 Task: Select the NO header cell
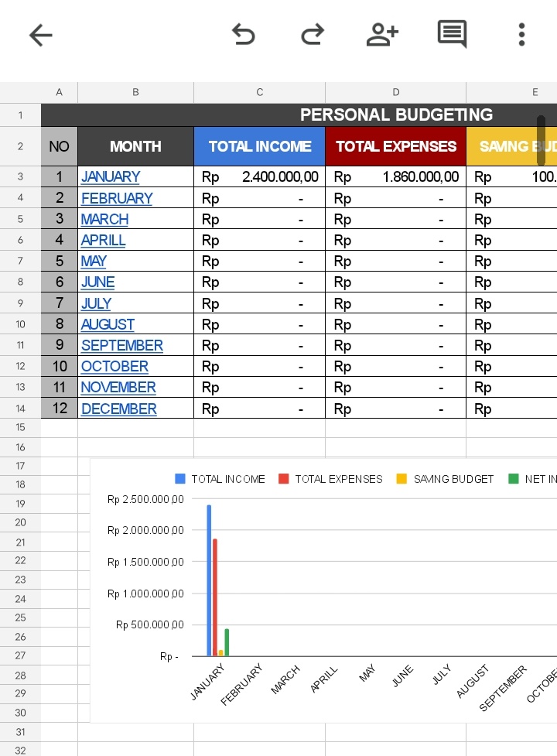pyautogui.click(x=60, y=146)
